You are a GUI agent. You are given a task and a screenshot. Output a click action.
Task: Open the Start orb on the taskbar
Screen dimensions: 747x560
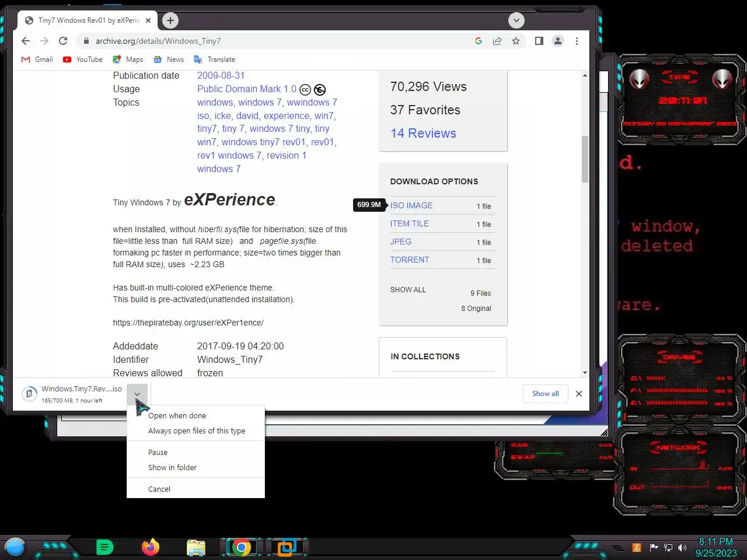(15, 547)
